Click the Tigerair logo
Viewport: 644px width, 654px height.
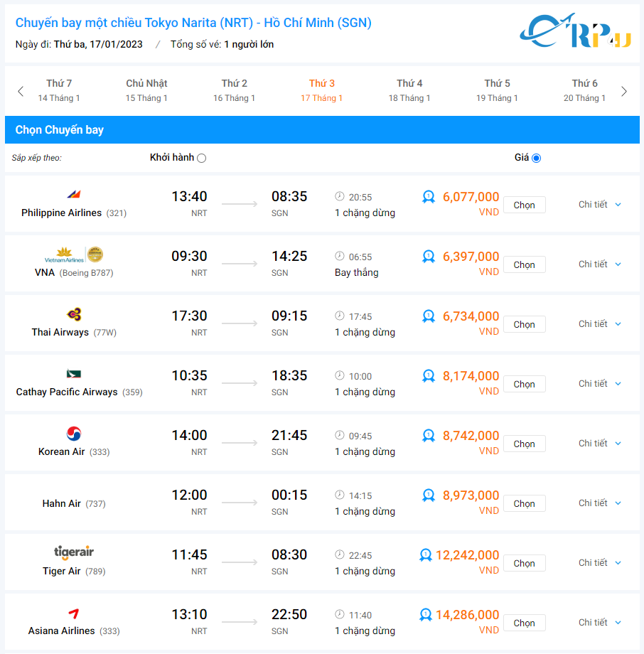point(74,552)
